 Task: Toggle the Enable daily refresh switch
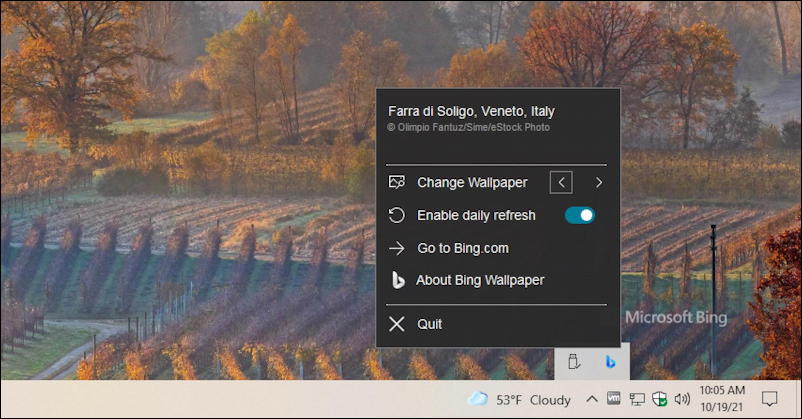[x=580, y=215]
